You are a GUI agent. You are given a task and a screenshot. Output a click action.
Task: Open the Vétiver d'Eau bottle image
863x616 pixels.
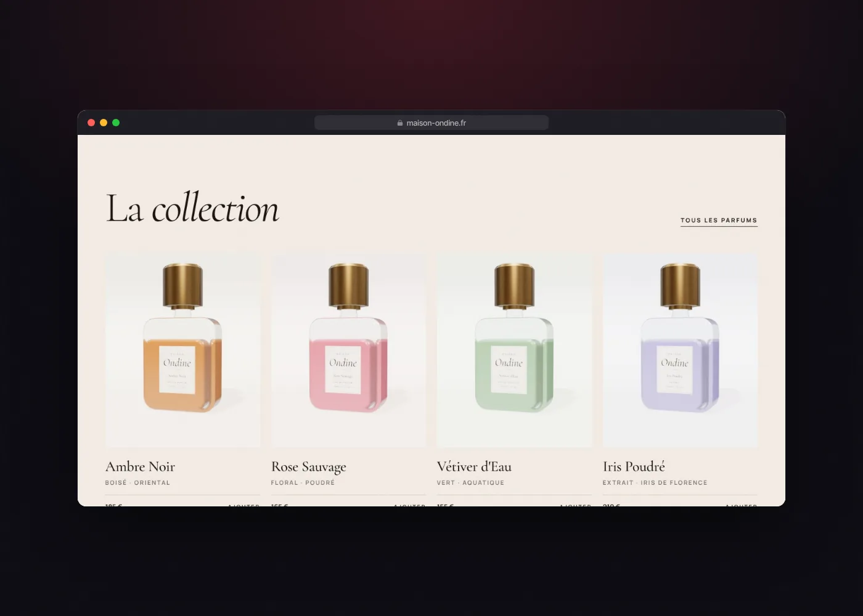[x=514, y=350]
